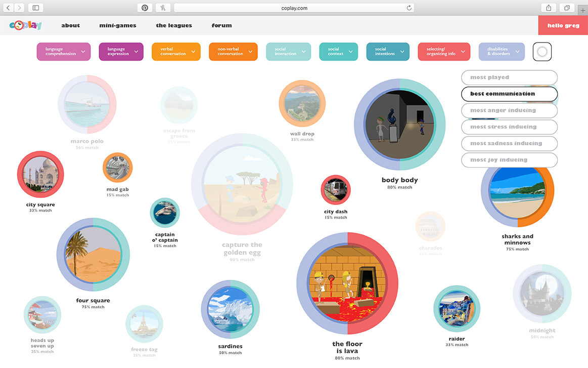Open the escape from greece game bubble
Image resolution: width=588 pixels, height=368 pixels.
pyautogui.click(x=179, y=105)
